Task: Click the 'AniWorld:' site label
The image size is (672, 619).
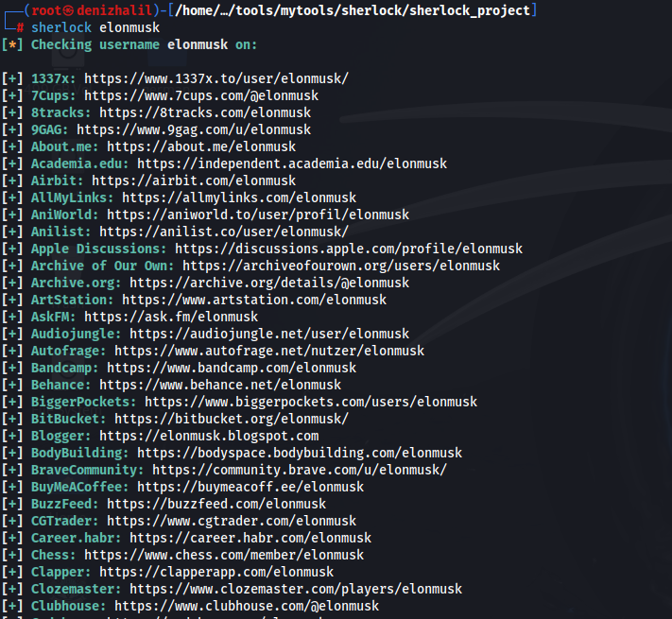Action: tap(64, 215)
